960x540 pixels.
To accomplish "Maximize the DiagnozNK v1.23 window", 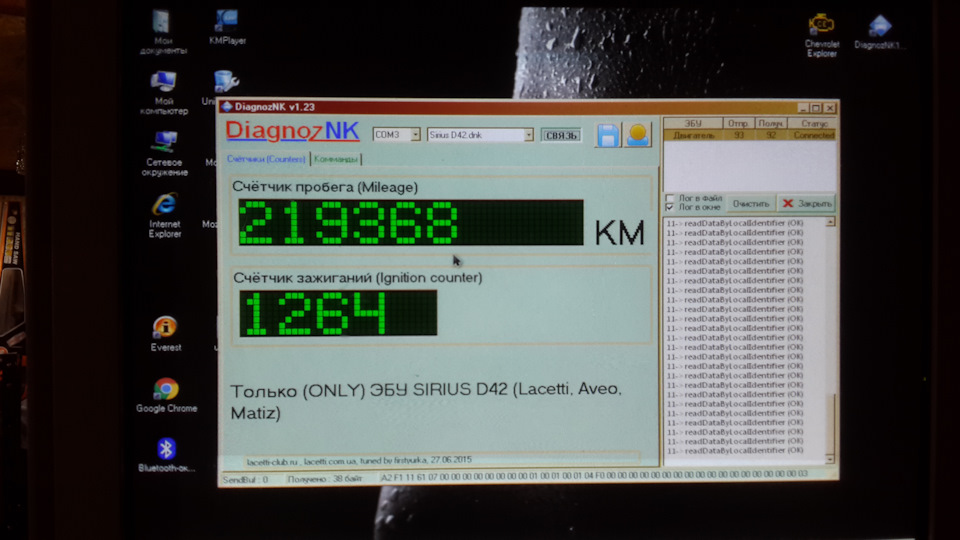I will coord(816,108).
